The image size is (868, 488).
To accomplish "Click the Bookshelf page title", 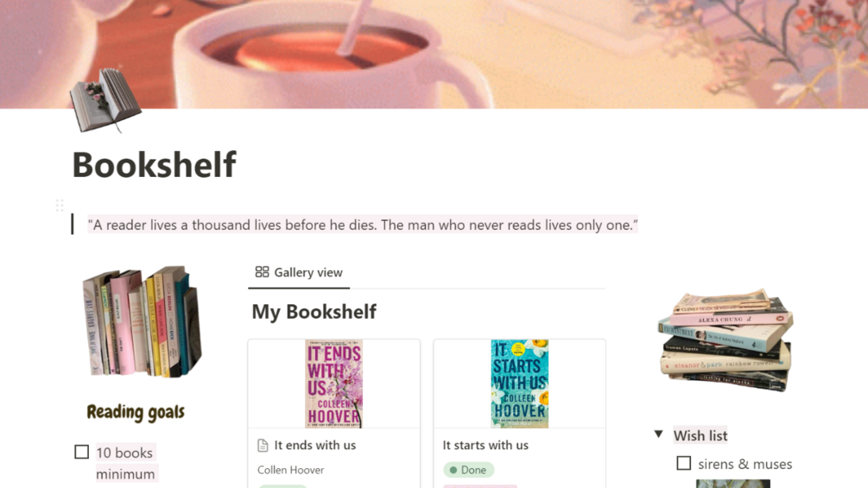I will (x=155, y=164).
